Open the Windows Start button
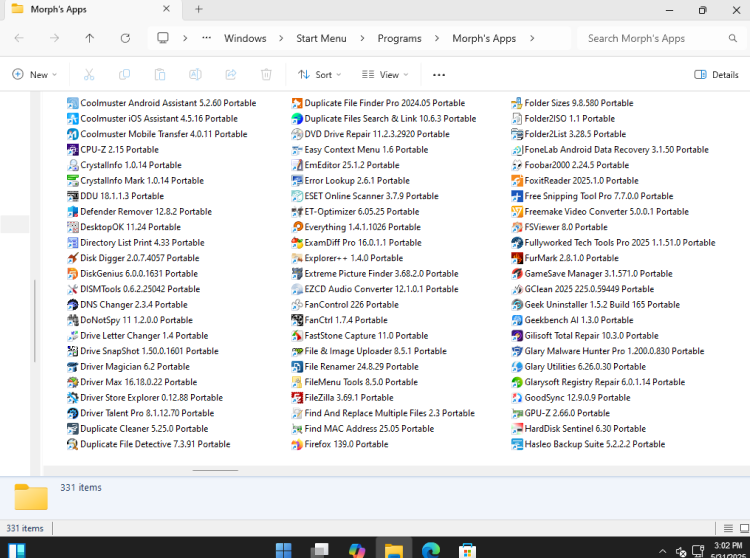750x558 pixels. pos(284,550)
